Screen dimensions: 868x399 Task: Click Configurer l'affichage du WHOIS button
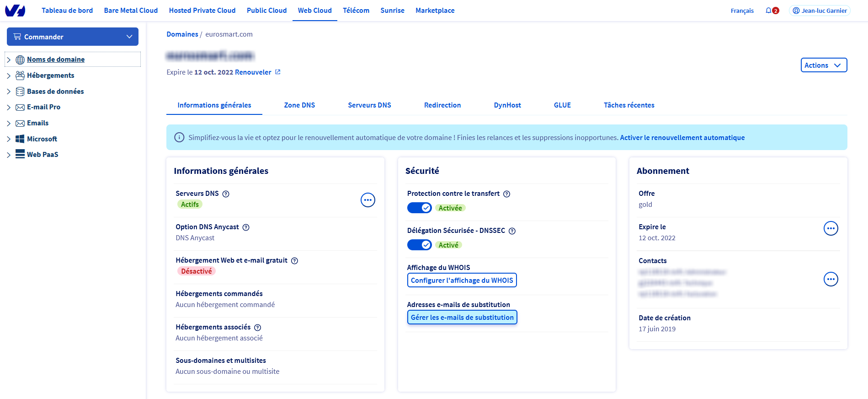(462, 280)
